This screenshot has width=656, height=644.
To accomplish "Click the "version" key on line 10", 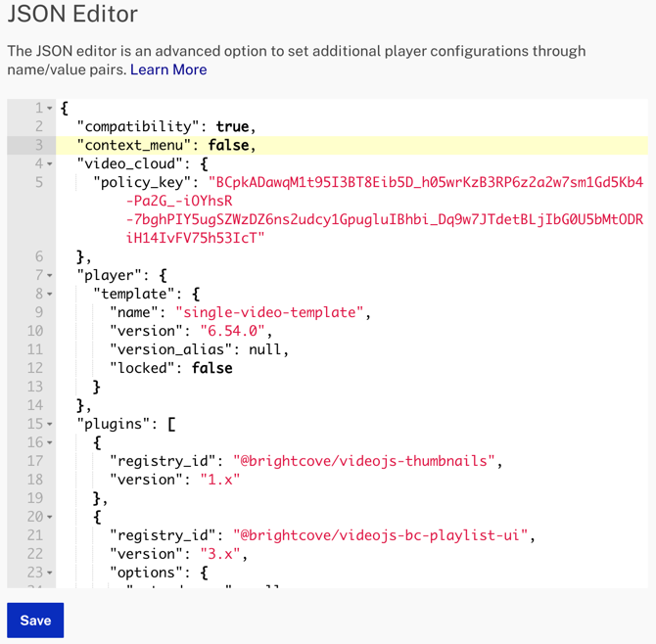I will point(147,331).
